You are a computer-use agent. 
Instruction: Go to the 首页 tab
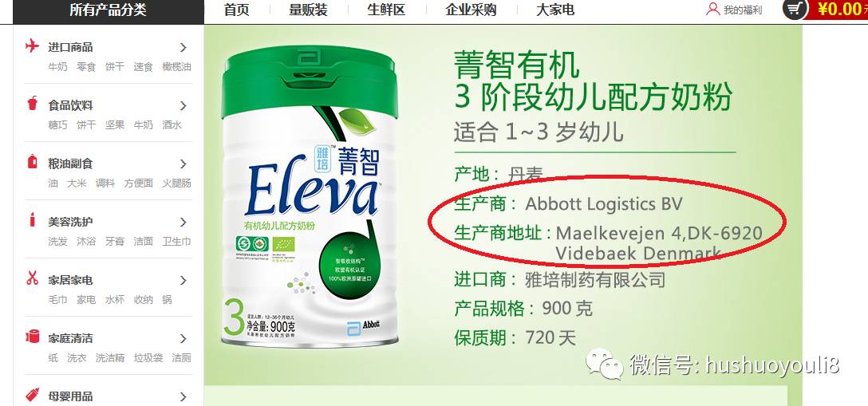(237, 10)
